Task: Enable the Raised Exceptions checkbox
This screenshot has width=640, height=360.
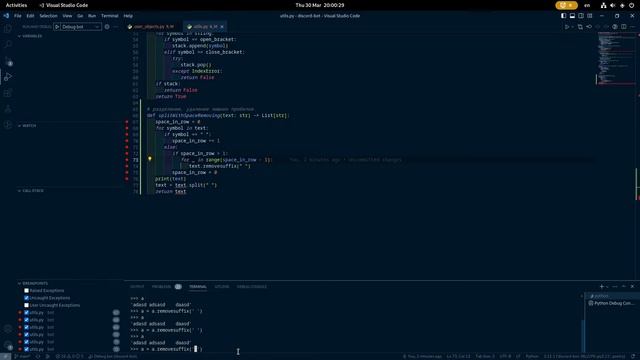Action: click(27, 291)
